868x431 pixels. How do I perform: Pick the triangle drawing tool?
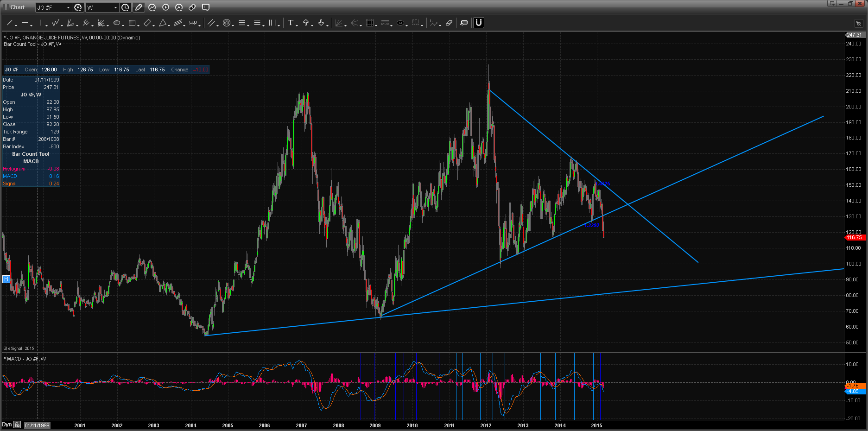(163, 23)
